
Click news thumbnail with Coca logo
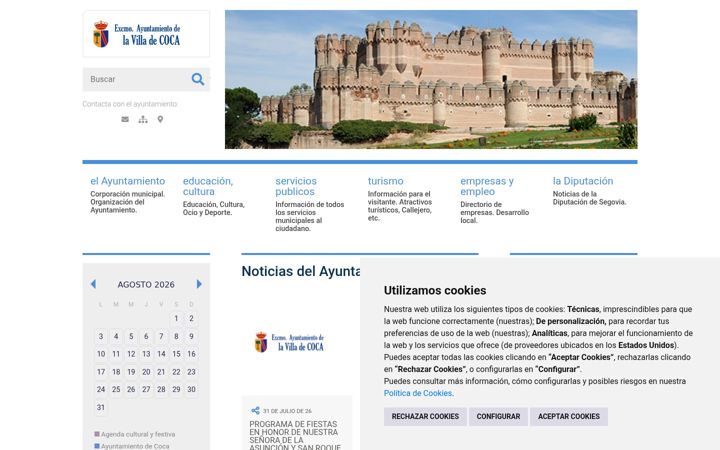coord(289,343)
